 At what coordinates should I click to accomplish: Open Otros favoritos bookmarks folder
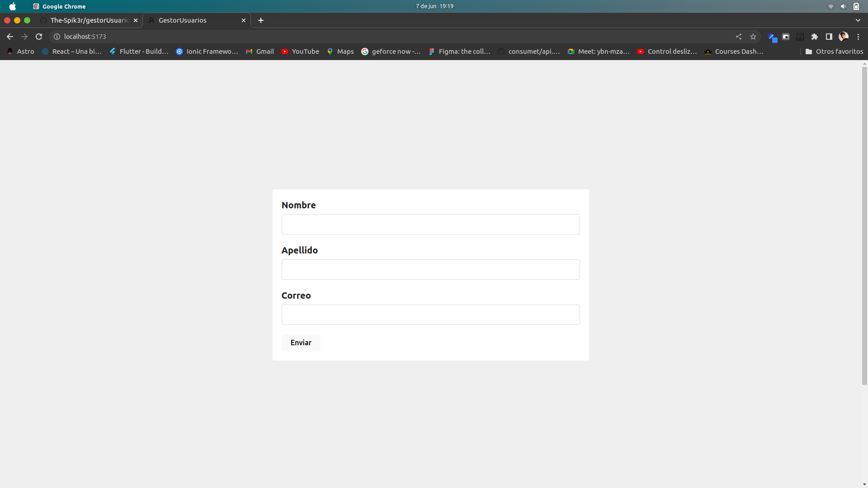834,52
